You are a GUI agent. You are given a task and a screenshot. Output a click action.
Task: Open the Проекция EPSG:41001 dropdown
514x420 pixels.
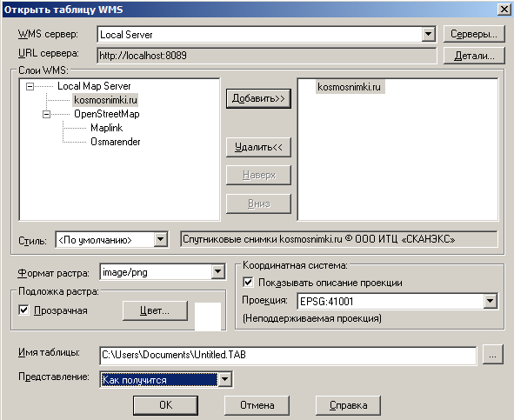[x=490, y=301]
